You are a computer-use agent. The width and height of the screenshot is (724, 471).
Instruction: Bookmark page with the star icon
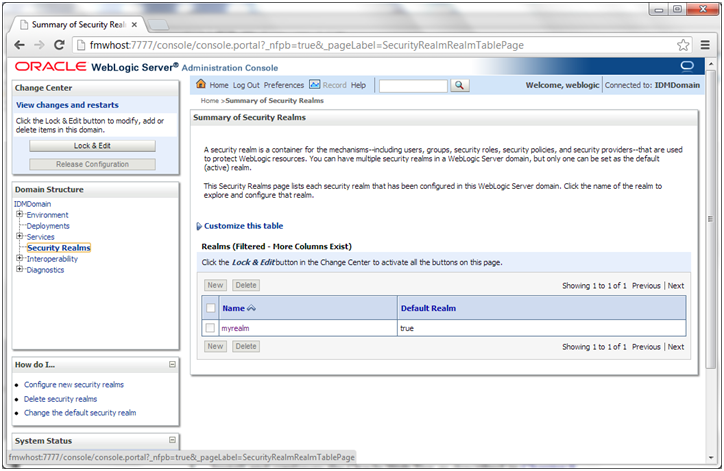pos(683,45)
